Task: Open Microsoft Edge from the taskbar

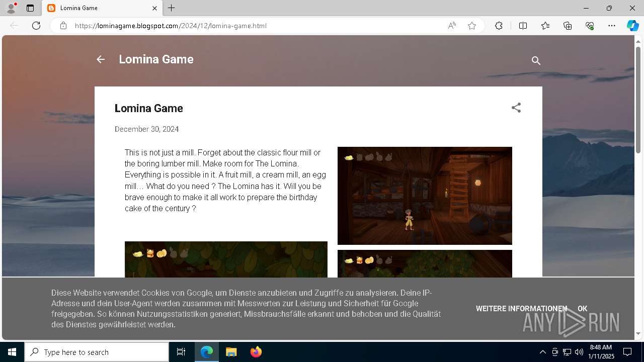Action: [x=207, y=352]
